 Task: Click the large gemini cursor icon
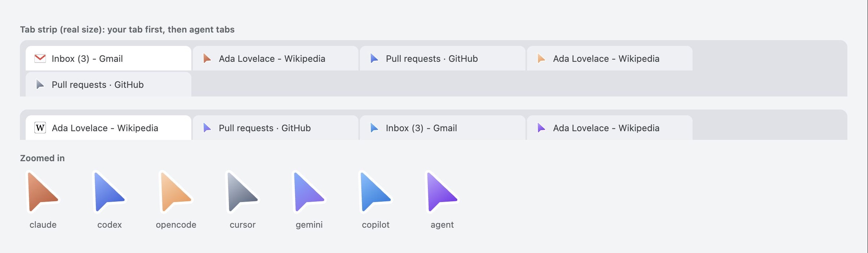(309, 192)
